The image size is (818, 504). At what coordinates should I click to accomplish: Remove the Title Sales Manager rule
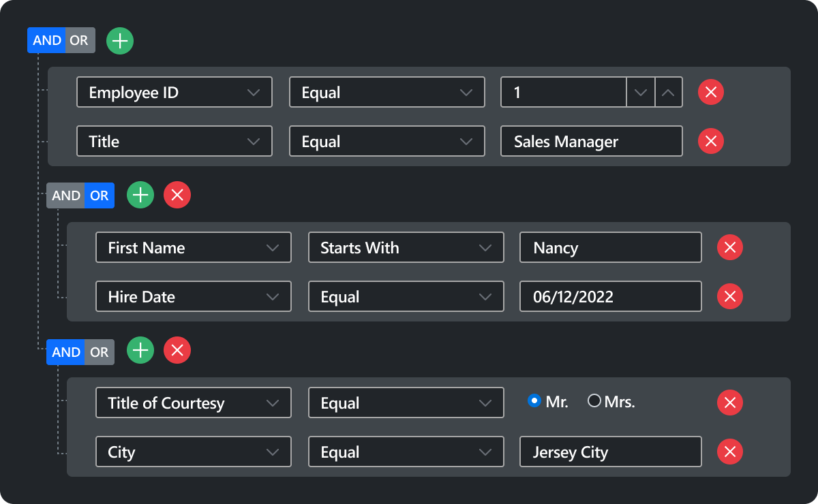click(x=711, y=141)
